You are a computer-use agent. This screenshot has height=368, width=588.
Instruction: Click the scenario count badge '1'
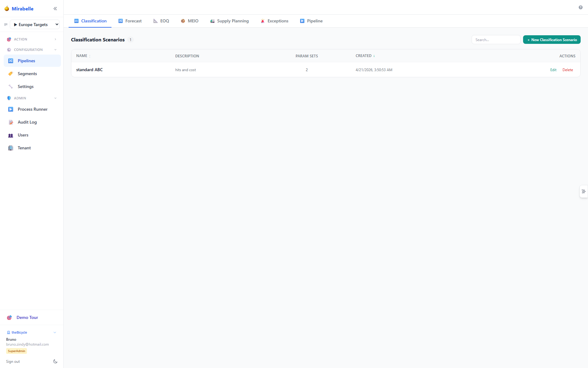click(x=130, y=40)
